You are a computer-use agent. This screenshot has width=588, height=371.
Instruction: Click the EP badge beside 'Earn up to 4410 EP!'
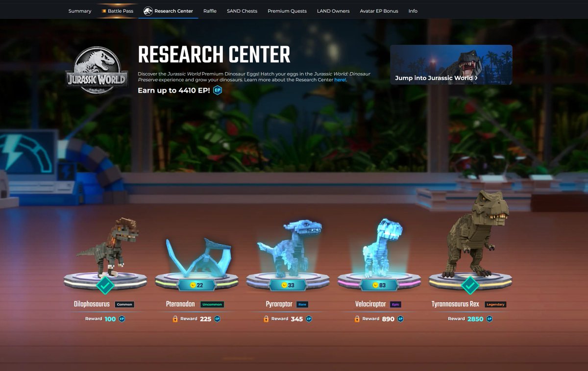coord(218,90)
